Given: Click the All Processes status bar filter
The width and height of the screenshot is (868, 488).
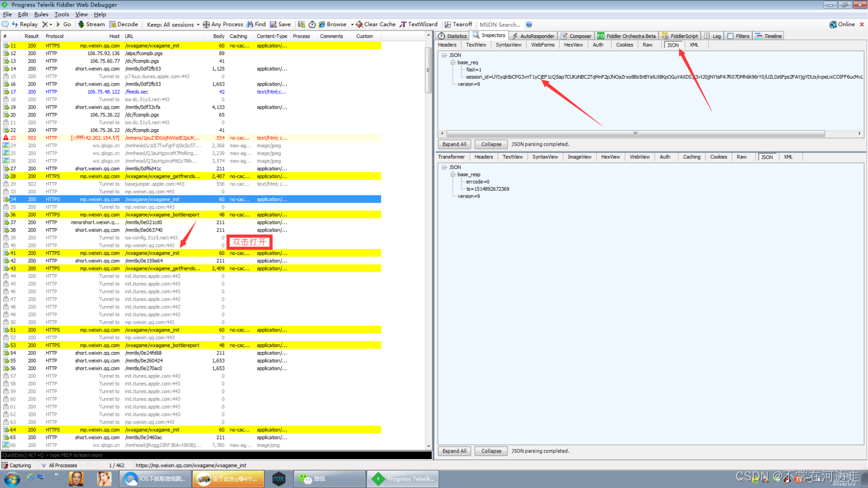Looking at the screenshot, I should click(x=59, y=466).
